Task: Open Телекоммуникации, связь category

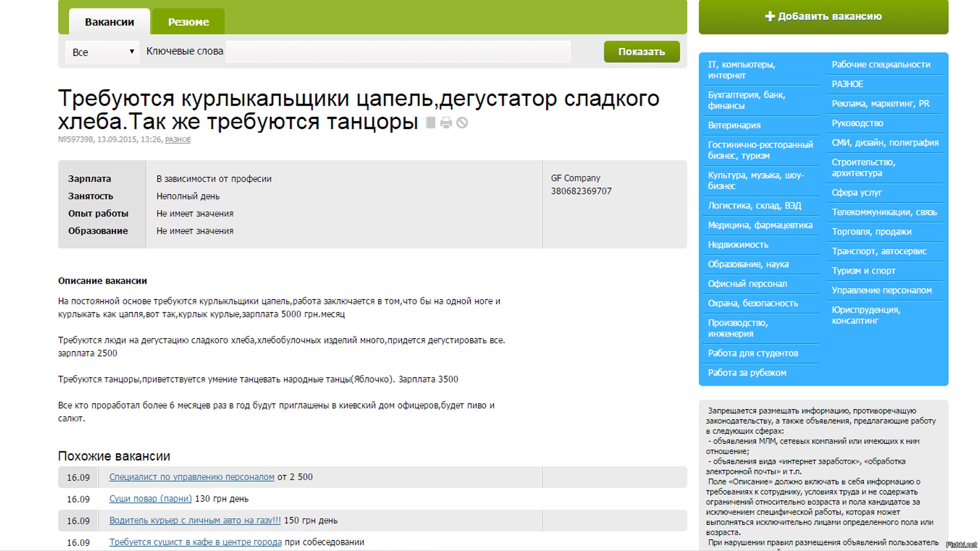Action: point(885,212)
